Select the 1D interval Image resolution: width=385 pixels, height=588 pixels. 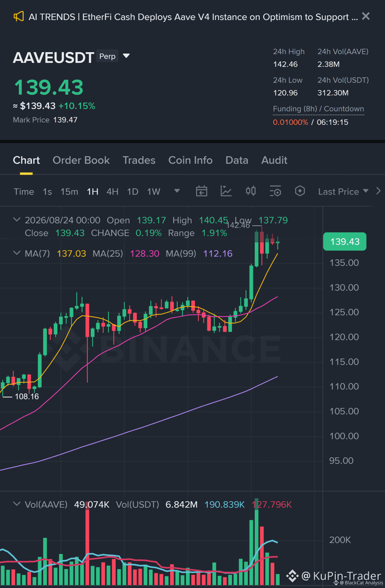[133, 192]
